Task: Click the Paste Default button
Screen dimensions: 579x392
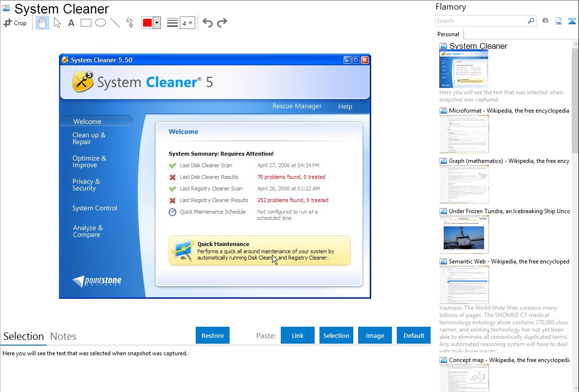Action: coord(414,335)
